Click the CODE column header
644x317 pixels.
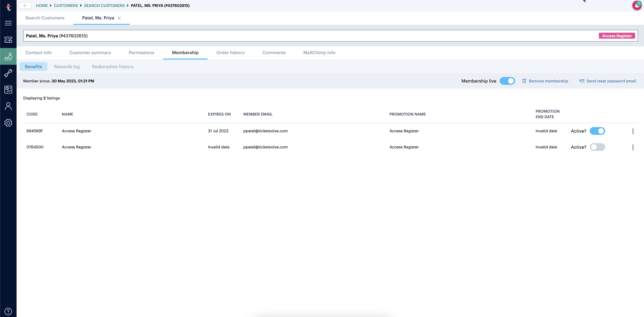pos(32,114)
